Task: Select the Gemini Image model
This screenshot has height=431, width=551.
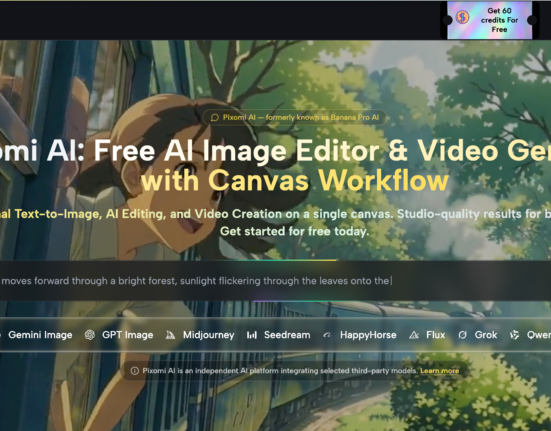Action: coord(40,335)
